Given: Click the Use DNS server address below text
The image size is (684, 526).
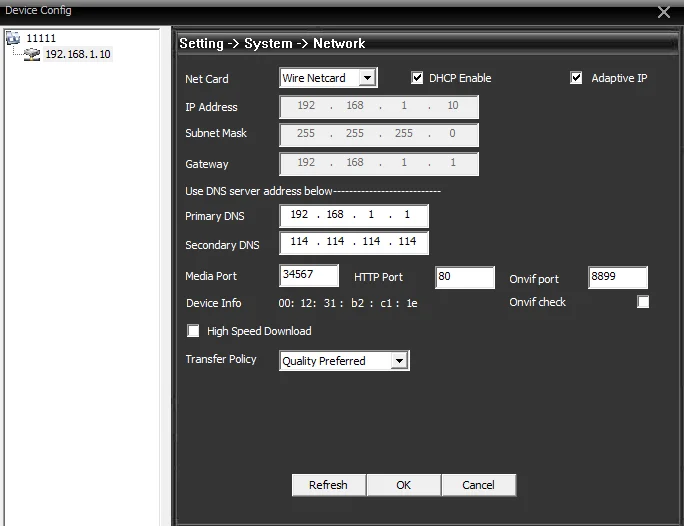Looking at the screenshot, I should (259, 191).
